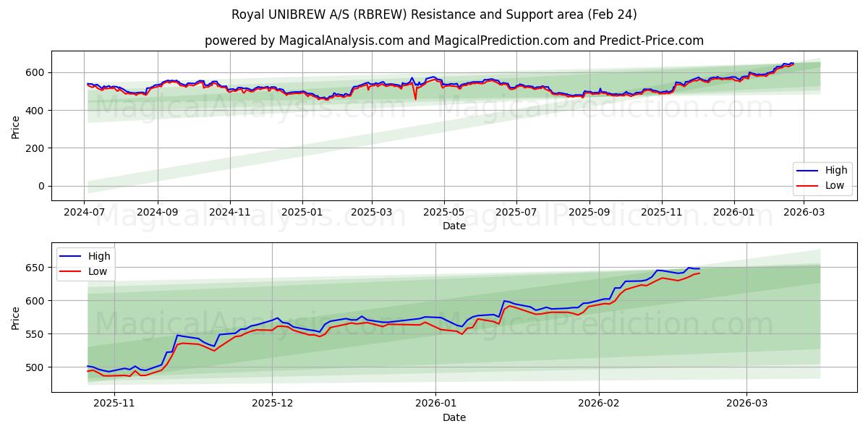Toggle the High entry in the bottom legend
Screen dimensions: 868x434
(95, 256)
